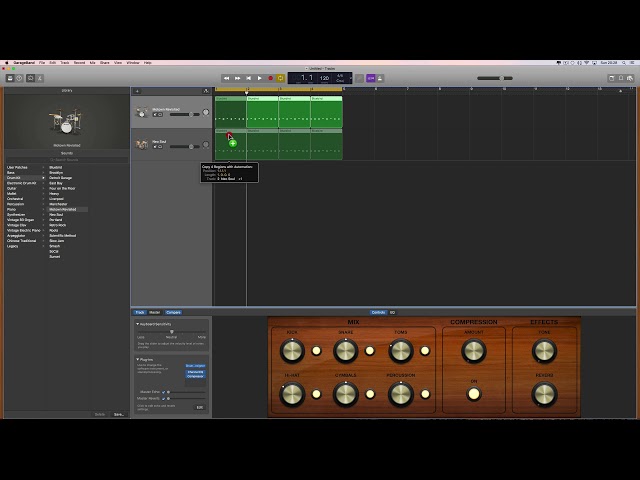Click Motown Revisited track drum icon
Image resolution: width=640 pixels, height=480 pixels.
tap(142, 112)
